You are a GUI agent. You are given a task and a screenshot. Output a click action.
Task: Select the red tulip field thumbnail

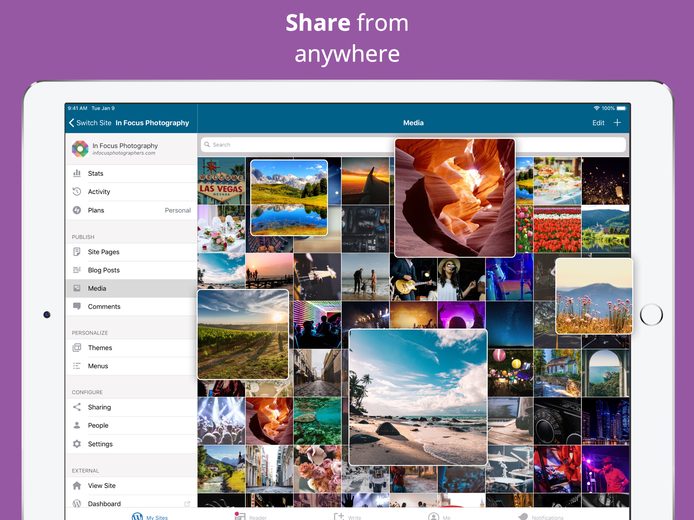[557, 229]
